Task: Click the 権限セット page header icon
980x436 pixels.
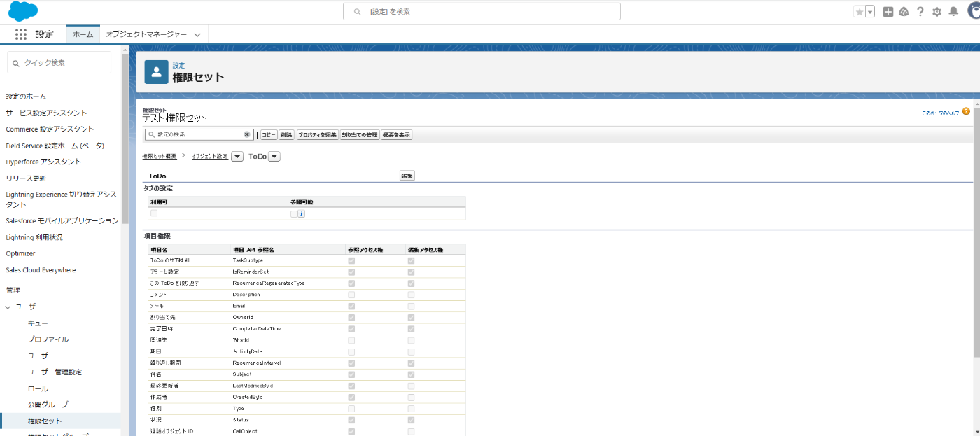Action: [156, 71]
